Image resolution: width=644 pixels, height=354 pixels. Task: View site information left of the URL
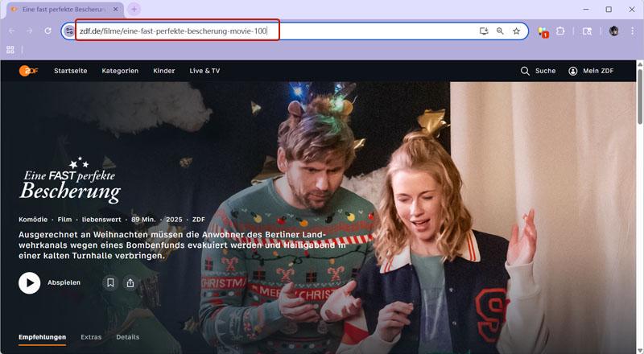point(69,31)
